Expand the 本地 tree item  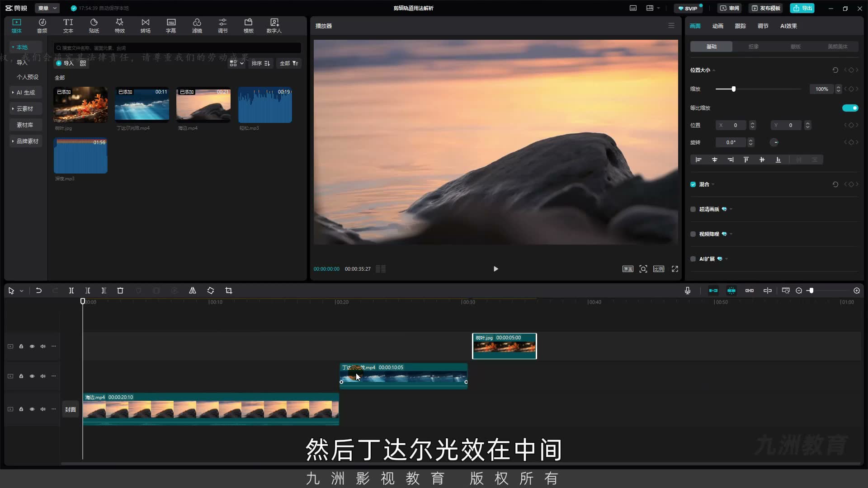(13, 47)
